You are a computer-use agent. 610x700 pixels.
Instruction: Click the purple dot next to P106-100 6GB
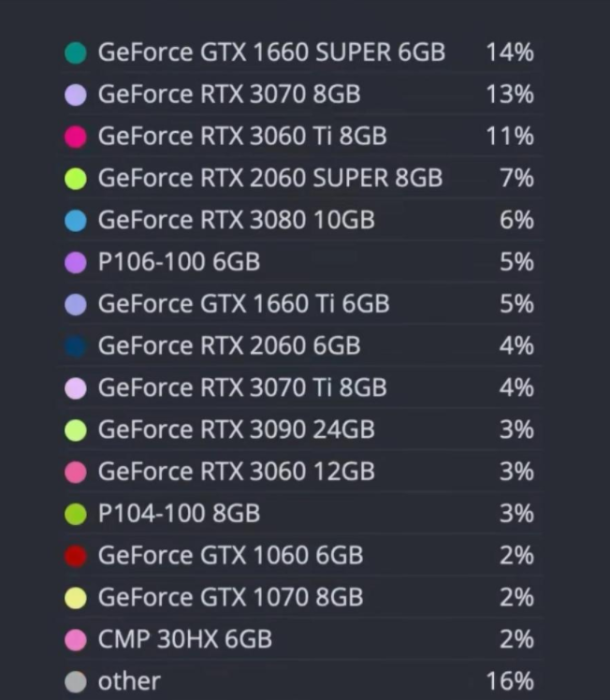click(x=76, y=262)
